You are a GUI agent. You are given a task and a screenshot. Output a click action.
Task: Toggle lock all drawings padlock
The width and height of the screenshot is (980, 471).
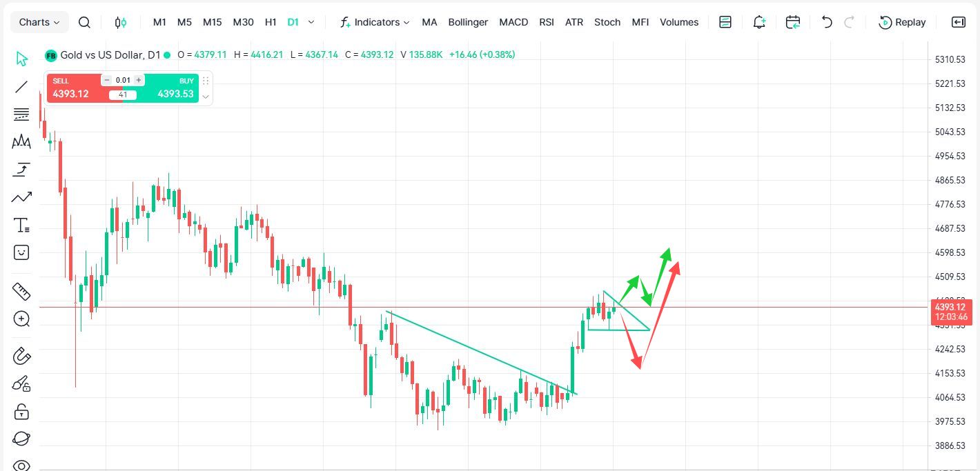[21, 412]
